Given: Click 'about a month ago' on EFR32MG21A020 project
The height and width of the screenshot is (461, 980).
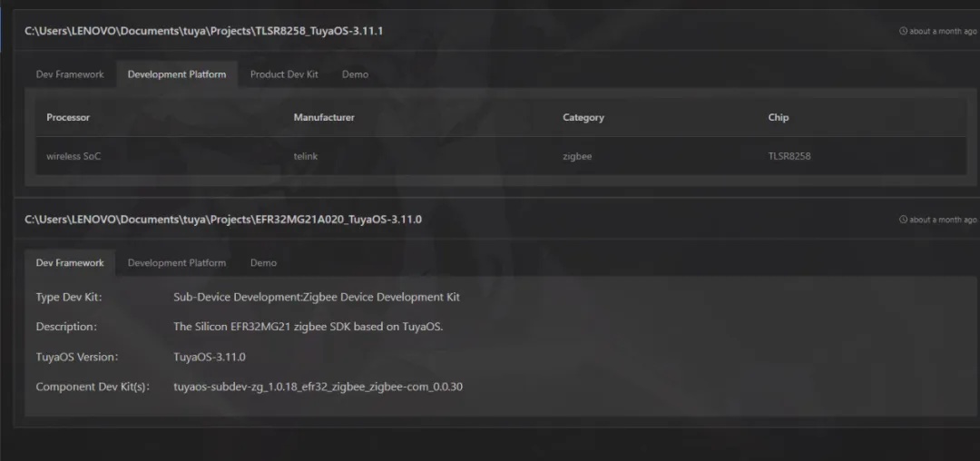Looking at the screenshot, I should coord(943,220).
